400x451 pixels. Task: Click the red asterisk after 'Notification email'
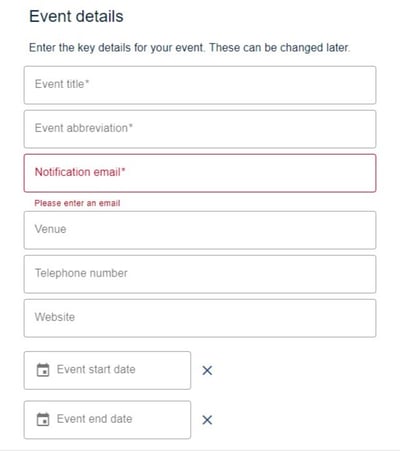(123, 169)
